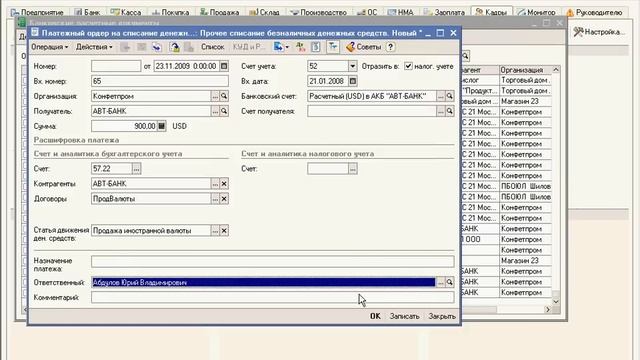Open the calendar picker for Вх. дата
This screenshot has height=360, width=640.
[x=353, y=81]
